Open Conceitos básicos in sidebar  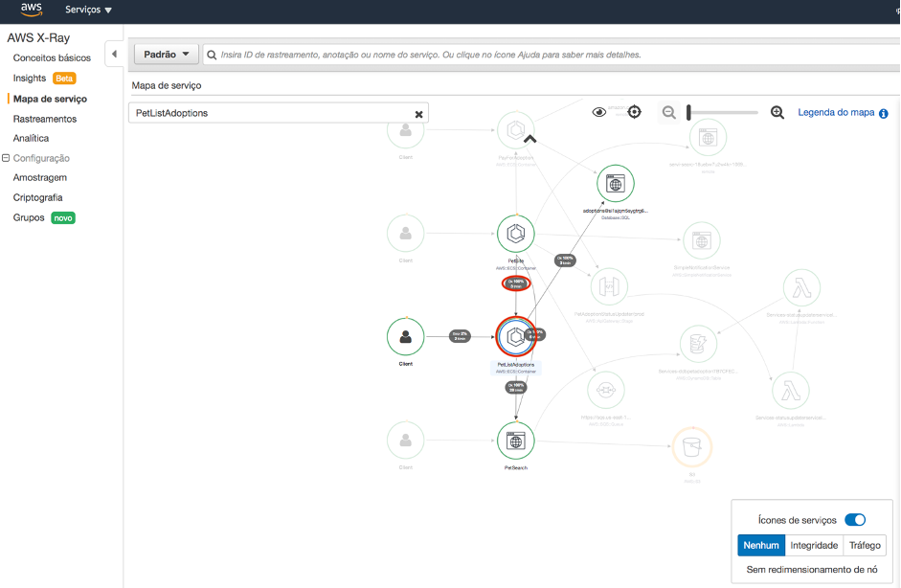(x=52, y=57)
